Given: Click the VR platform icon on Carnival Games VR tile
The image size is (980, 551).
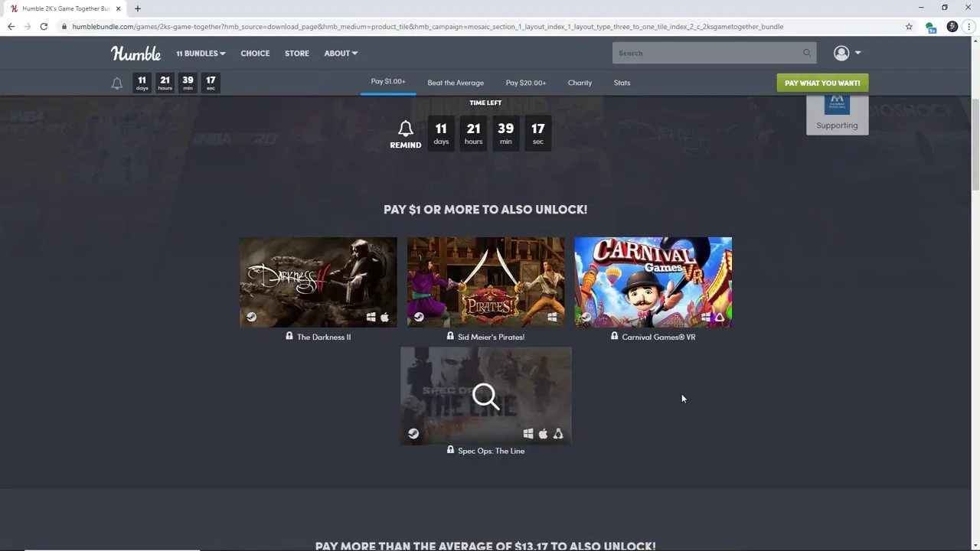Looking at the screenshot, I should coord(720,317).
